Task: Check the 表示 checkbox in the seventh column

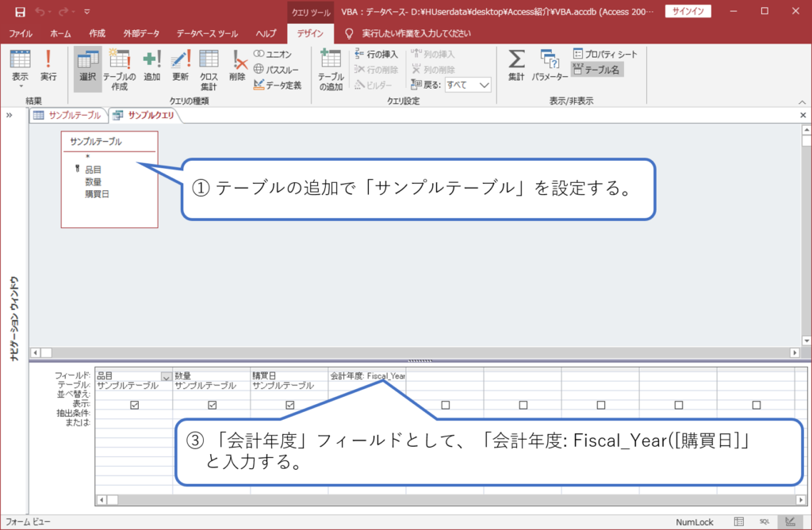Action: click(601, 405)
